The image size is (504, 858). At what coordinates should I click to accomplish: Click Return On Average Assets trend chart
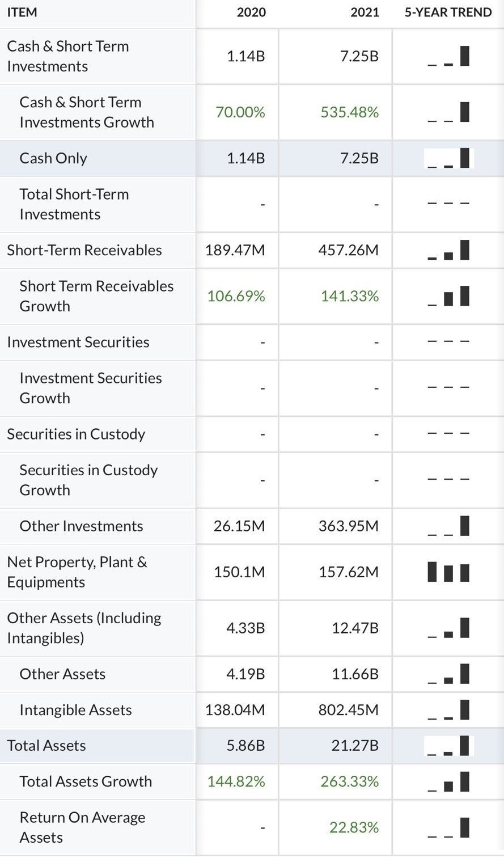(448, 828)
